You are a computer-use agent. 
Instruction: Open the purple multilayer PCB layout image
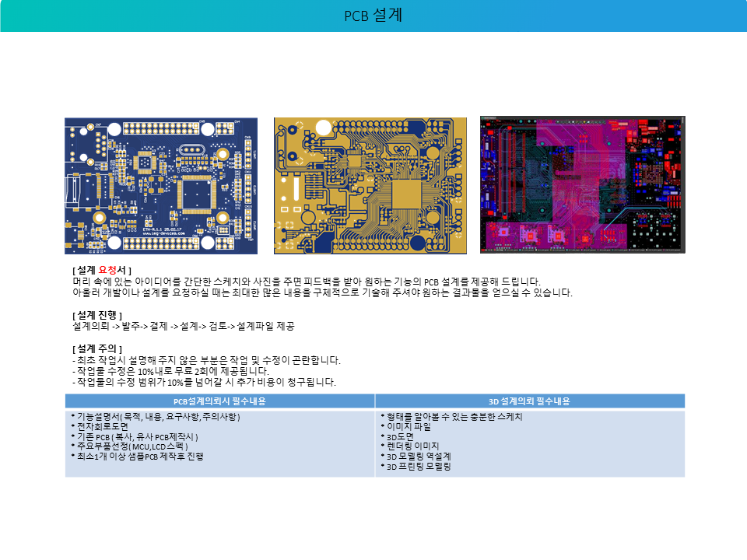coord(583,185)
